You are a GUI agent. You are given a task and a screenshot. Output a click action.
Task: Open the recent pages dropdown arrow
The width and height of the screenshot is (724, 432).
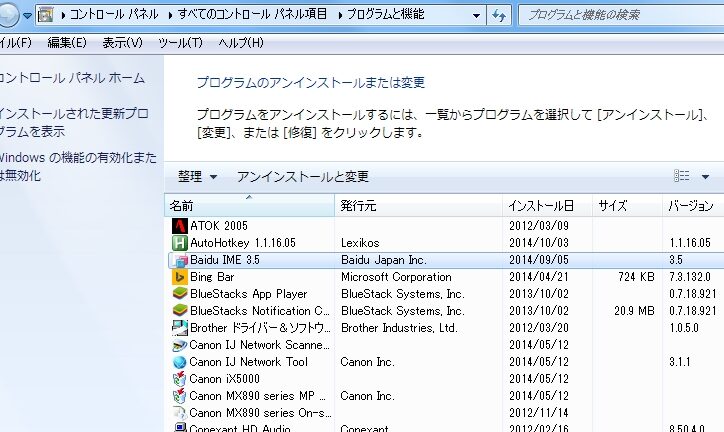(x=27, y=16)
